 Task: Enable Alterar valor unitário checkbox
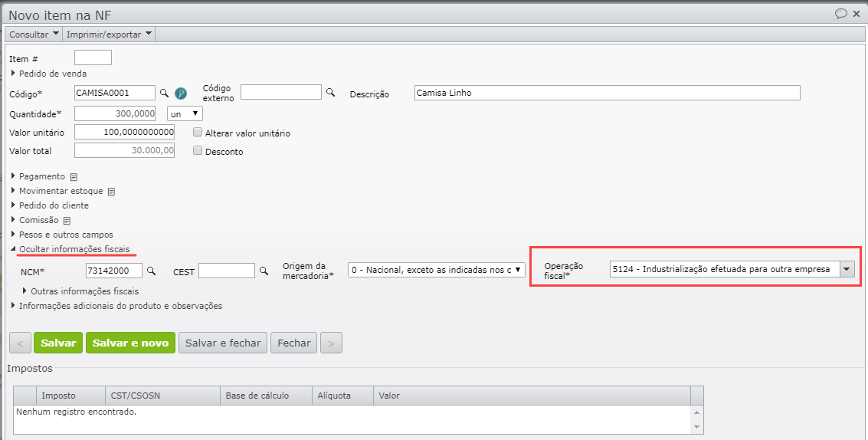click(198, 133)
